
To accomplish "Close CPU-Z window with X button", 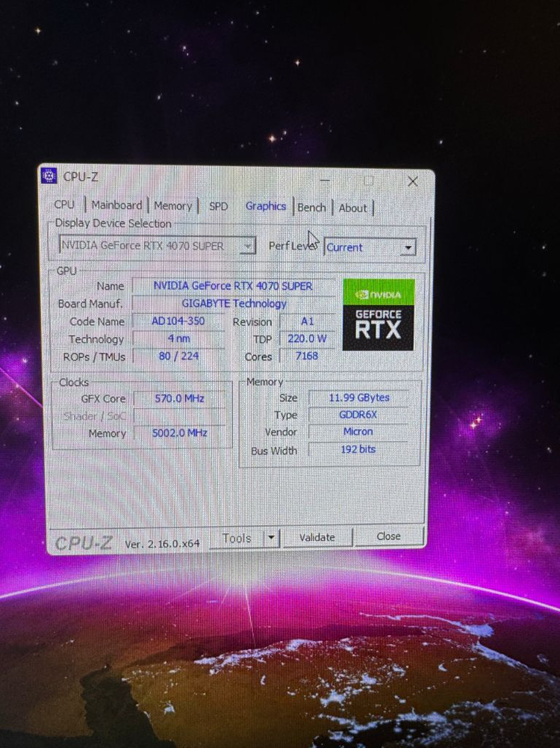I will [413, 182].
